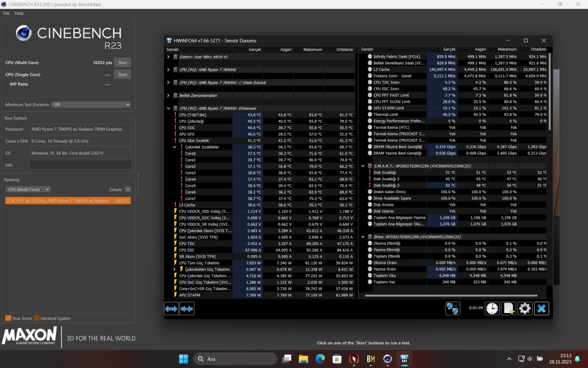
Task: Click Details label in Ranking
Action: pyautogui.click(x=116, y=189)
